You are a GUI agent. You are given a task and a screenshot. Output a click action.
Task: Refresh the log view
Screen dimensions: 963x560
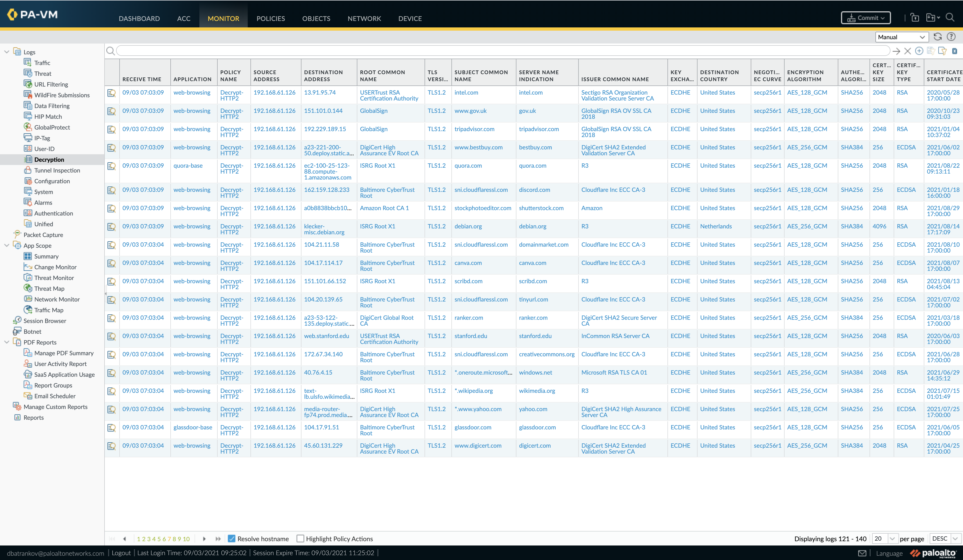coord(937,37)
